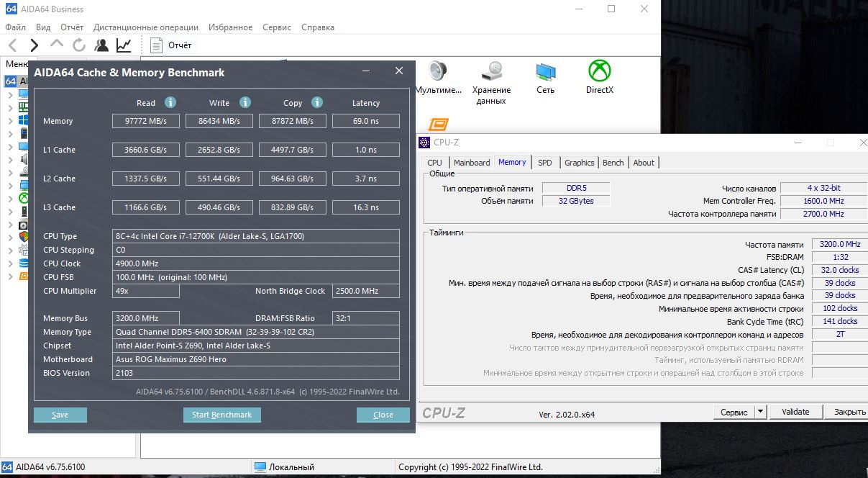Expand the database node in sidebar tree
868x478 pixels.
click(x=10, y=262)
